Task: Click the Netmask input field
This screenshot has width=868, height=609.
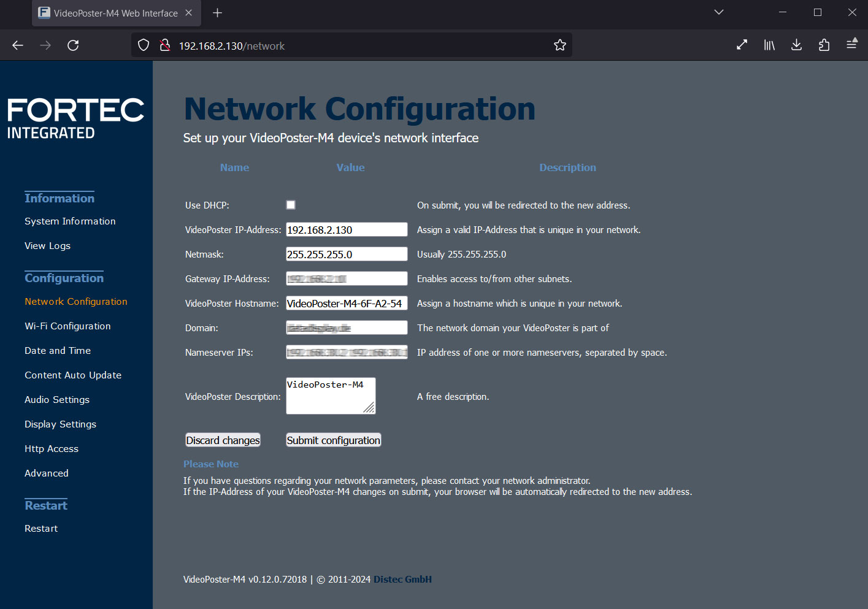Action: (346, 255)
